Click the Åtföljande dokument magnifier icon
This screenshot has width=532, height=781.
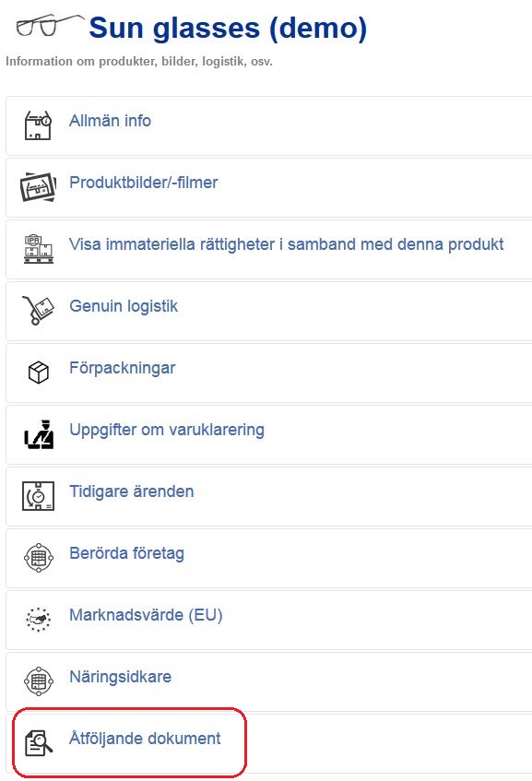point(39,742)
